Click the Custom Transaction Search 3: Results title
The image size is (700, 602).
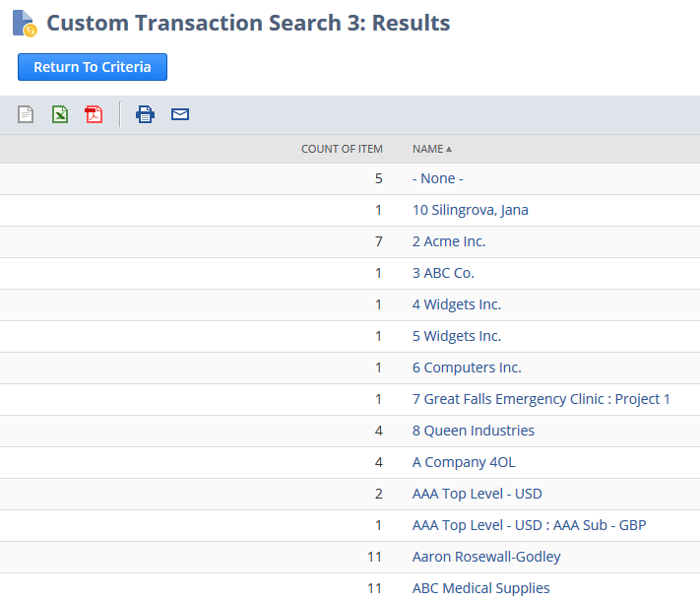248,23
